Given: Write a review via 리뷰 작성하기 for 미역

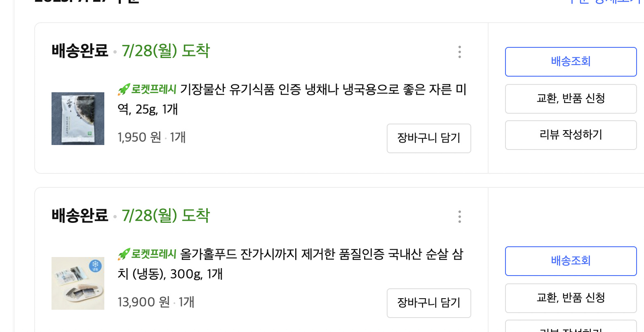Looking at the screenshot, I should [571, 135].
